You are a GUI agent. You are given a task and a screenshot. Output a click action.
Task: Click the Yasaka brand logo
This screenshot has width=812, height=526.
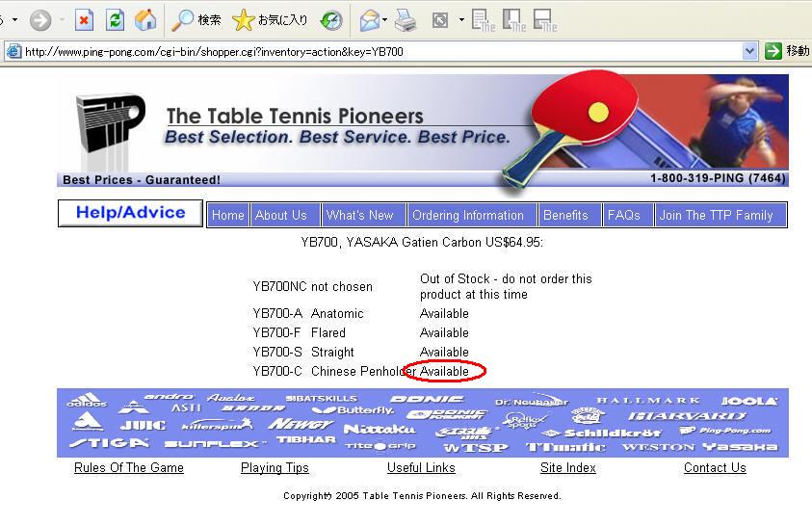pos(740,446)
